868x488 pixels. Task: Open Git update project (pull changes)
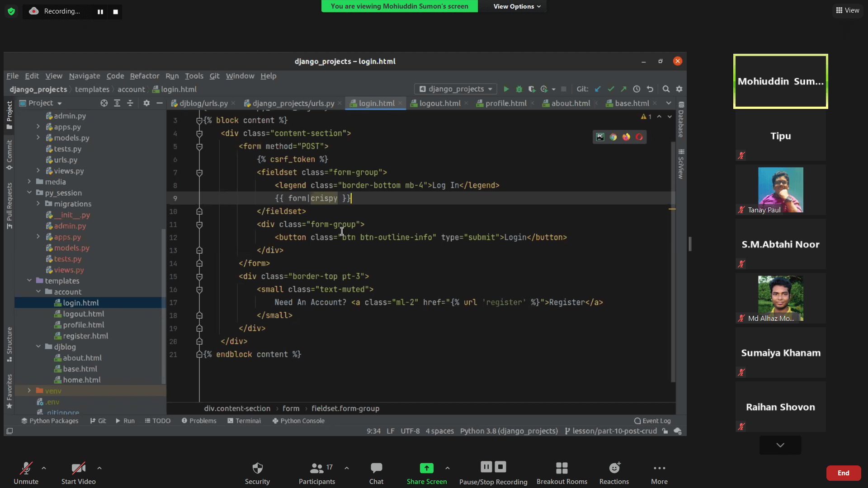(x=598, y=89)
